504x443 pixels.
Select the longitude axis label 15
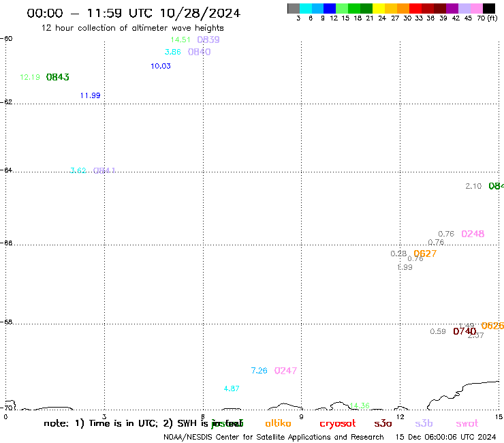tap(499, 417)
